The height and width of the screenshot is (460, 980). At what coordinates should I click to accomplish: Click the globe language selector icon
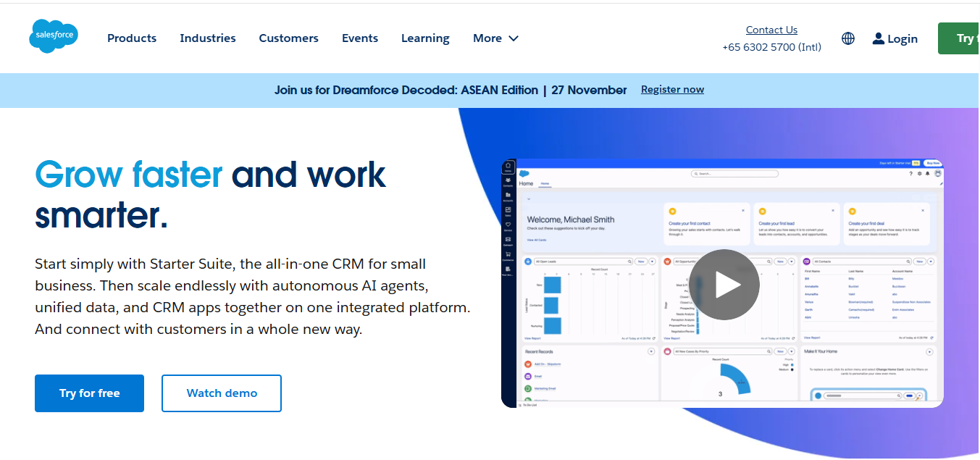(847, 38)
